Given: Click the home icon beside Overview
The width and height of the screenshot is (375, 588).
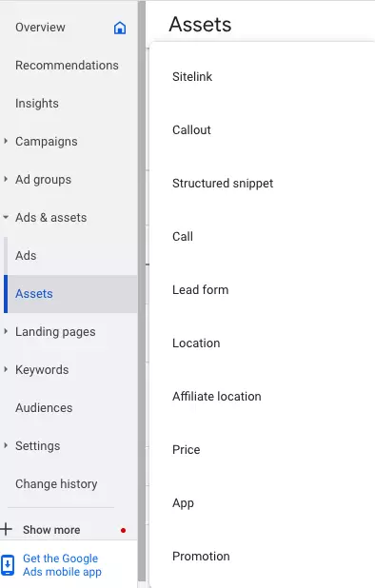Looking at the screenshot, I should pos(120,28).
